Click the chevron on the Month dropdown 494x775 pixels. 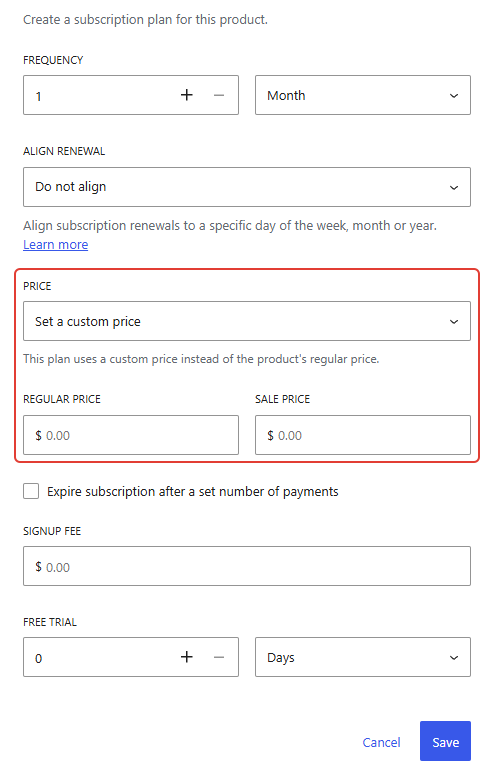[453, 95]
